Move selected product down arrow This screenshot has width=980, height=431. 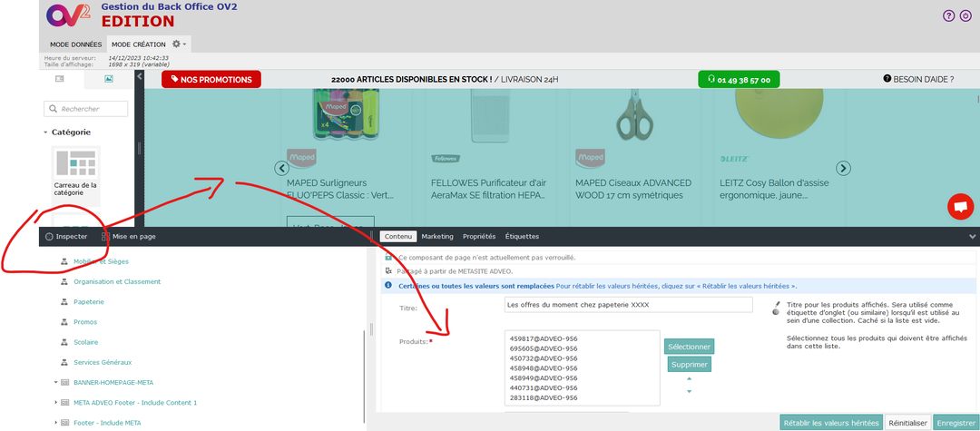[690, 392]
